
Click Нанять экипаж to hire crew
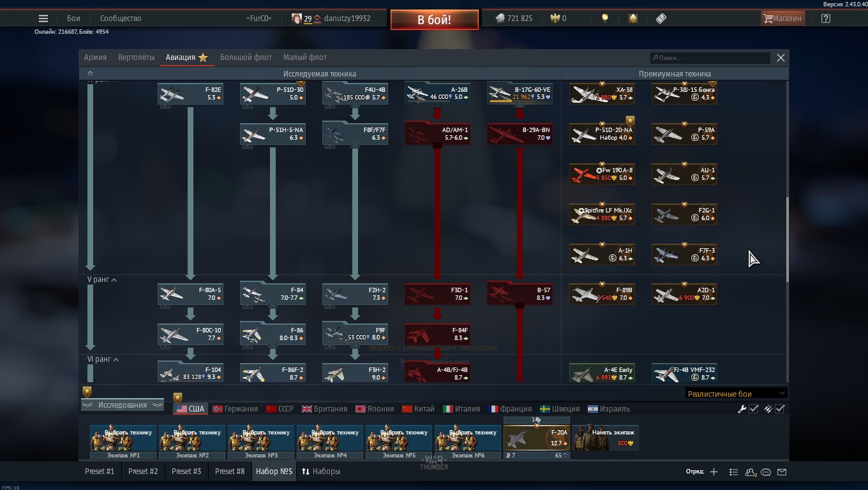606,438
